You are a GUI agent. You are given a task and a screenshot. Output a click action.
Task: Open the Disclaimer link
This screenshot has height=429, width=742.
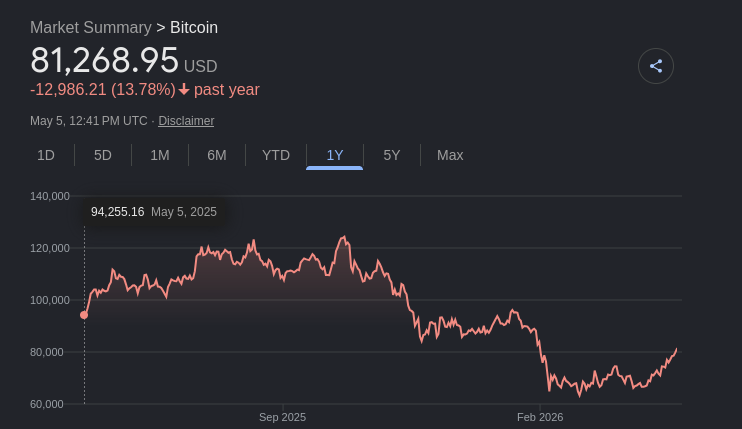coord(186,121)
